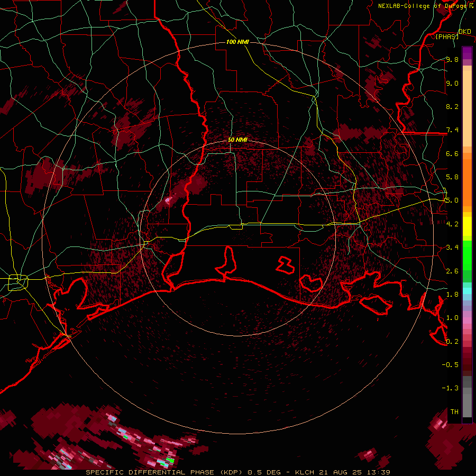Click the 9.0 value on color scale
This screenshot has width=476, height=476.
tap(452, 83)
